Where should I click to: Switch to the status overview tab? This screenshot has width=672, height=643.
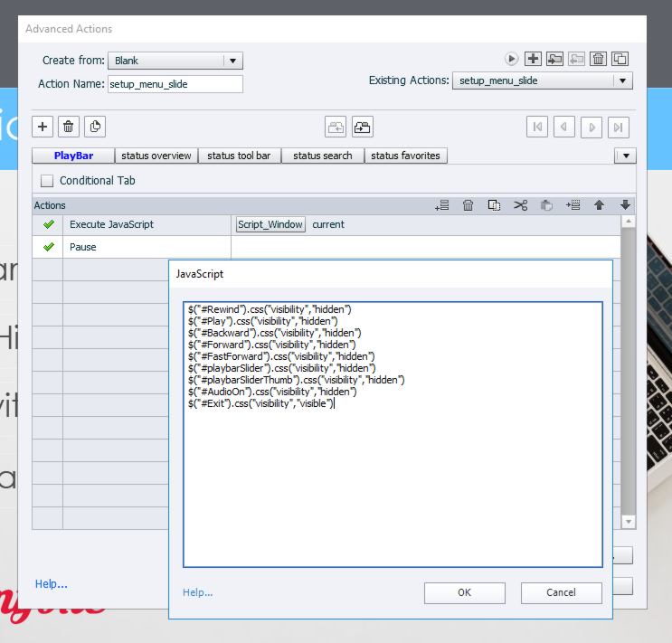coord(156,156)
